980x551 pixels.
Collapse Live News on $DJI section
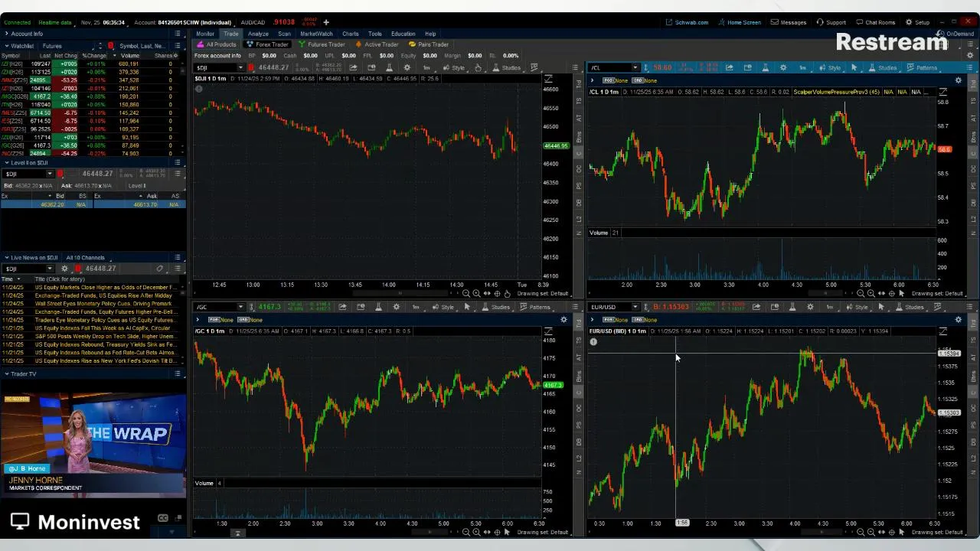(x=6, y=257)
